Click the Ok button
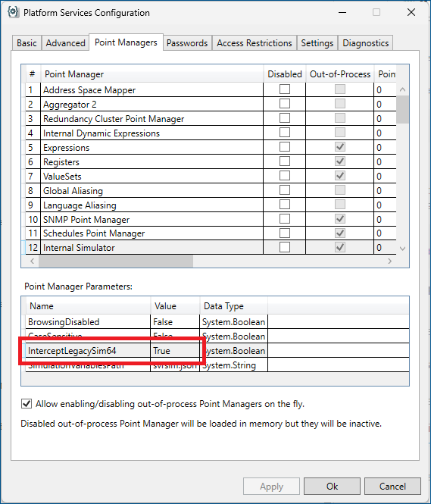 [x=332, y=487]
